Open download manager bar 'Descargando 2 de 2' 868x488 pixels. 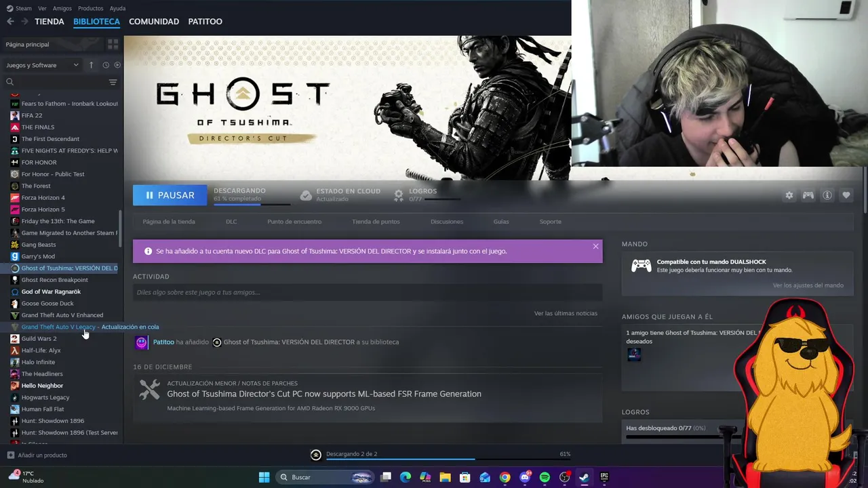click(x=440, y=454)
